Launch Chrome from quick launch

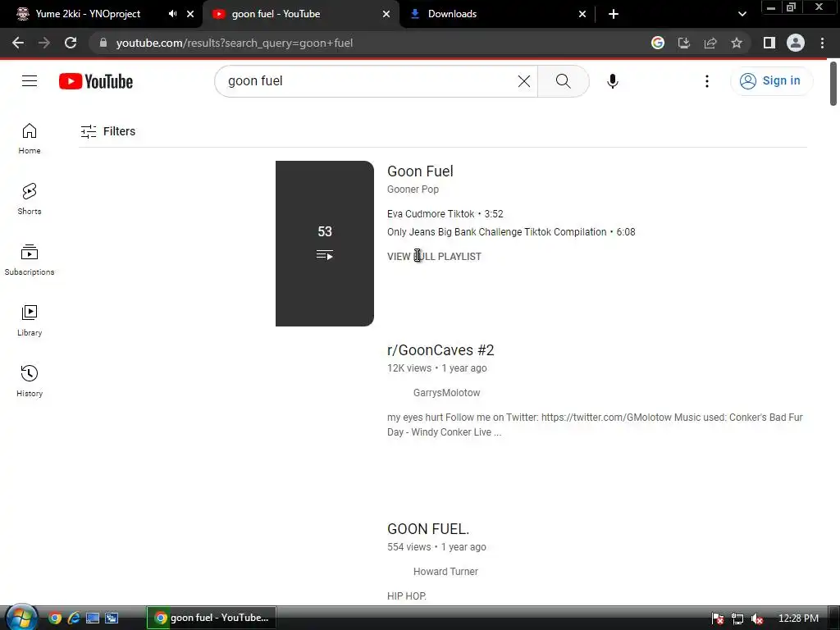coord(55,619)
